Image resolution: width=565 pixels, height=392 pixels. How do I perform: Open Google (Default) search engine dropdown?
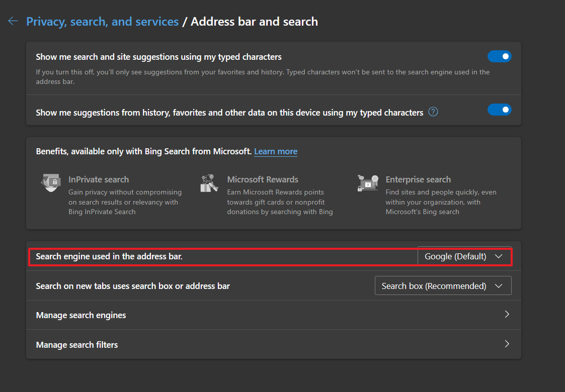tap(464, 256)
